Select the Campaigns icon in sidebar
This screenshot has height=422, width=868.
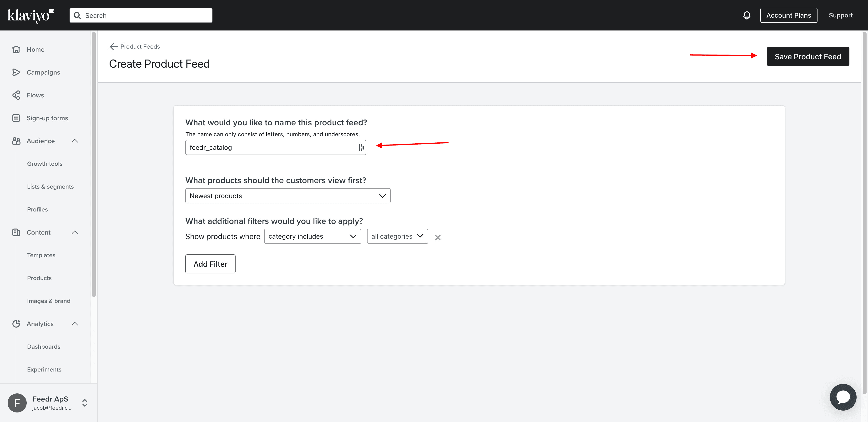coord(16,72)
